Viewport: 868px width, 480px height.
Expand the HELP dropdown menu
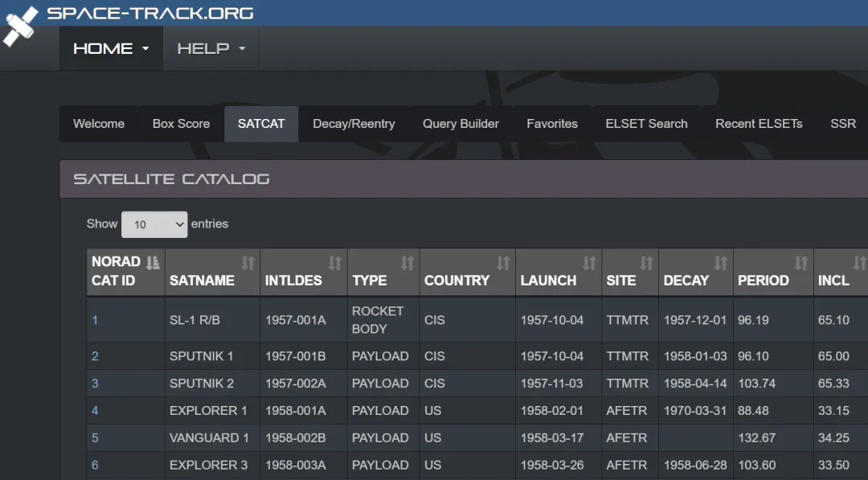click(x=211, y=48)
